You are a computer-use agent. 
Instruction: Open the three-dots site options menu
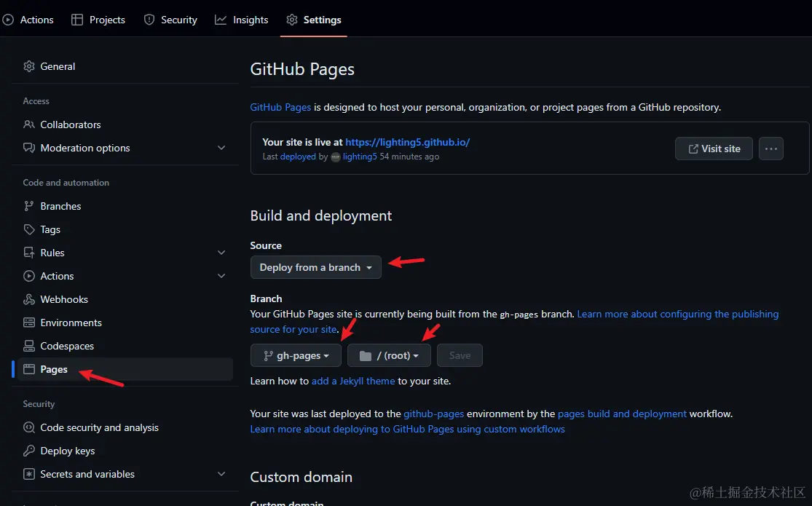click(771, 149)
